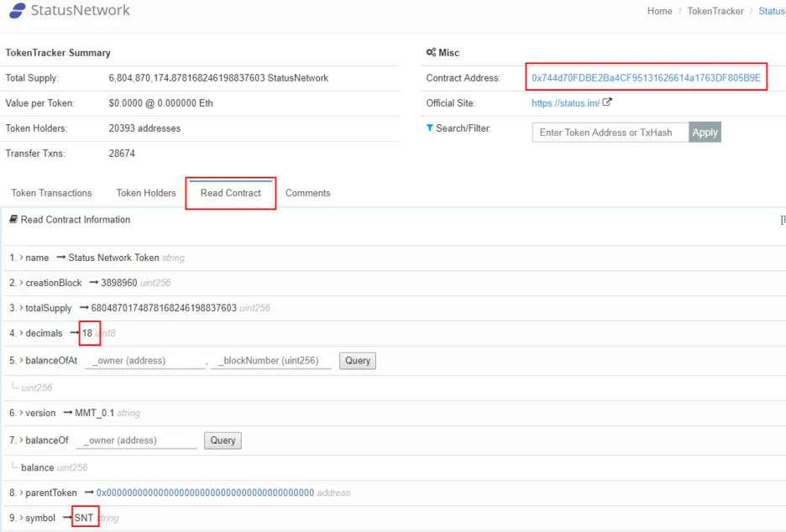Focus the _blockNumber (uint256) field
The width and height of the screenshot is (786, 532).
[x=270, y=361]
